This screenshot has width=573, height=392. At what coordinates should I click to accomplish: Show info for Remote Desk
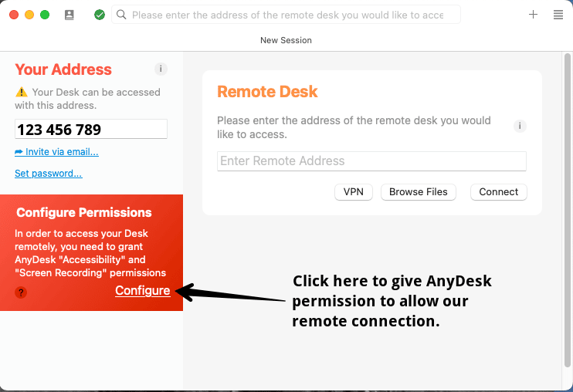520,126
